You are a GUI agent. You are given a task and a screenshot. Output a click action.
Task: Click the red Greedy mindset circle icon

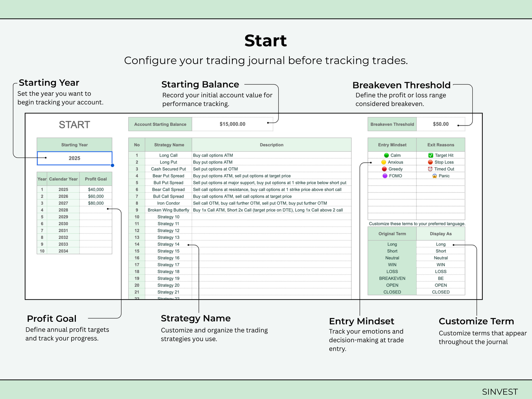[384, 169]
